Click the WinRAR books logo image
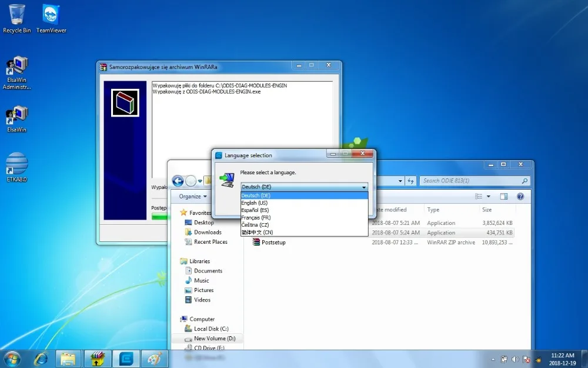588x368 pixels. (125, 102)
